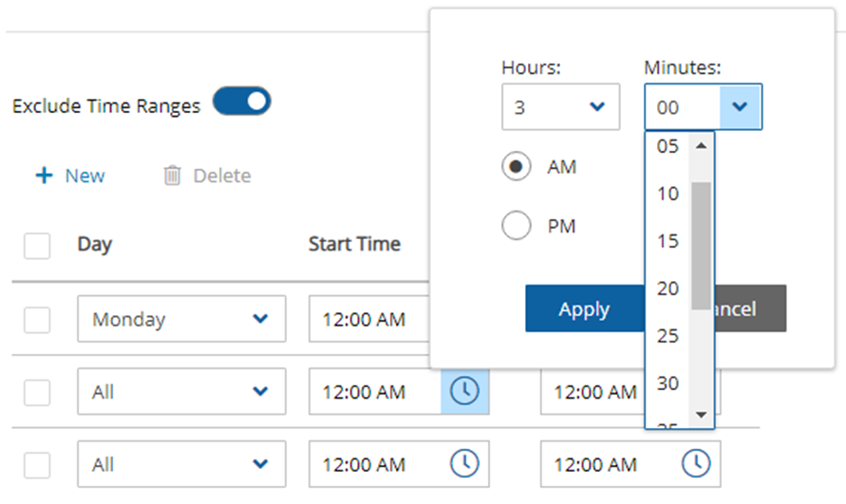Click the scroll down arrow in minutes list
This screenshot has height=504, width=846.
click(701, 415)
